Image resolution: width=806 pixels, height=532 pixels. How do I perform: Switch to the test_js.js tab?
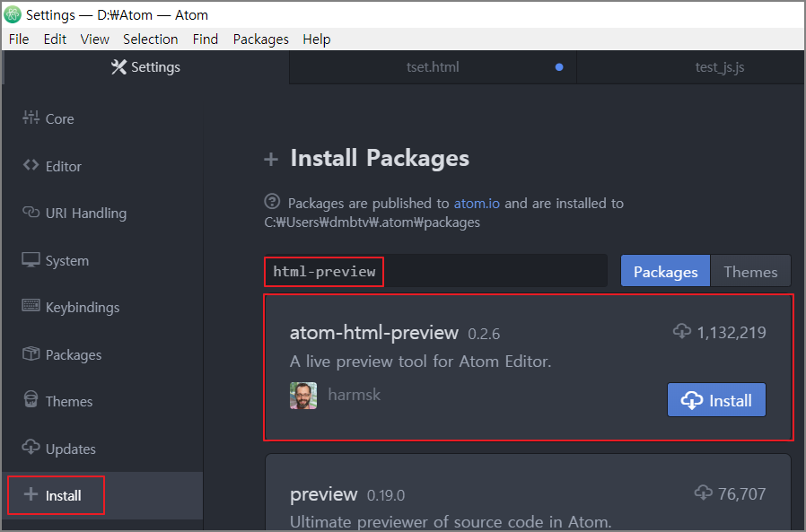tap(719, 66)
